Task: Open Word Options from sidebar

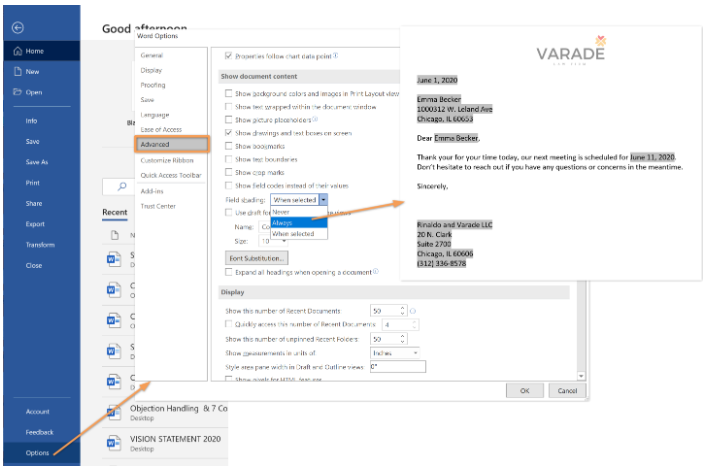Action: point(37,453)
